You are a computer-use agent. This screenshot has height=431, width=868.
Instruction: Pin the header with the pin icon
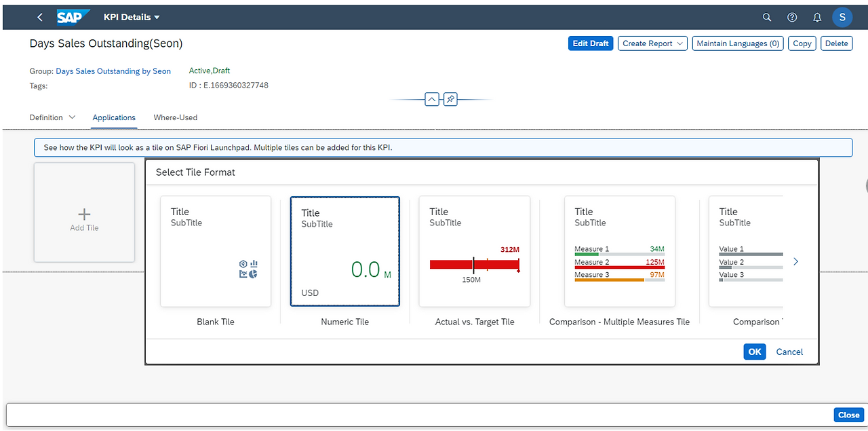pyautogui.click(x=450, y=100)
